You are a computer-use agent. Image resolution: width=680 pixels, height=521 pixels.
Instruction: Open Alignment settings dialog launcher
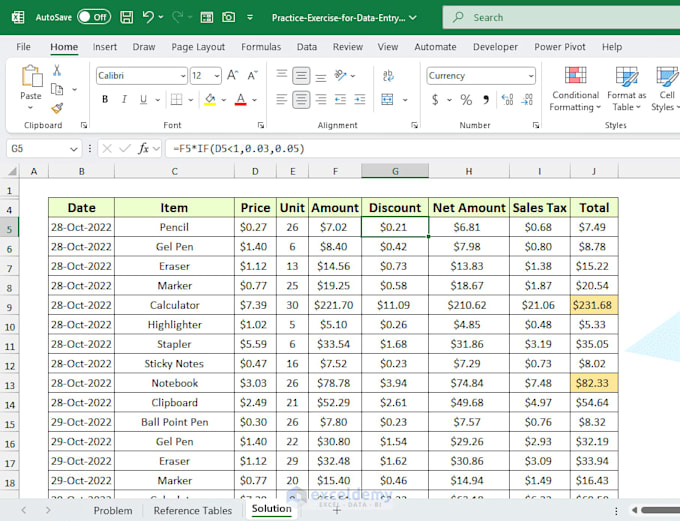click(414, 125)
